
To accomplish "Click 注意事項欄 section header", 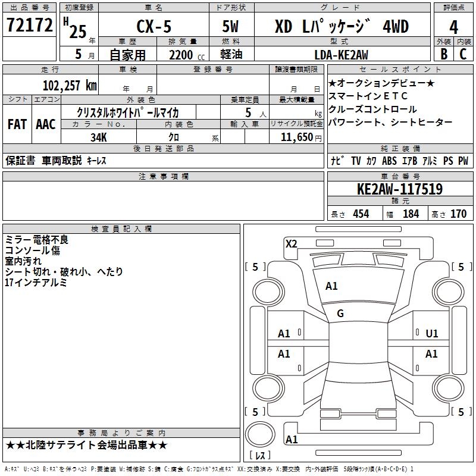I will tap(163, 176).
